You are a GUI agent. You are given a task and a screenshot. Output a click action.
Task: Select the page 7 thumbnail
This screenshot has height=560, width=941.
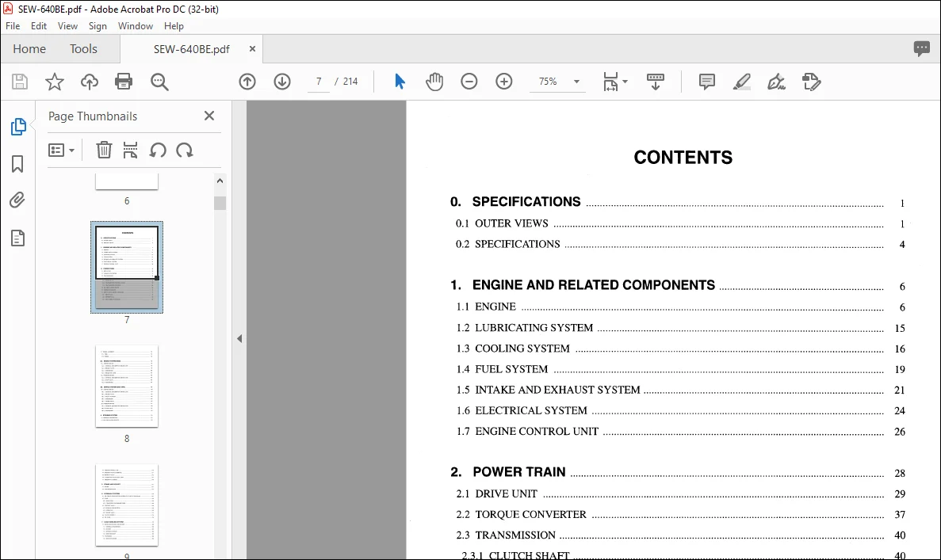point(127,268)
